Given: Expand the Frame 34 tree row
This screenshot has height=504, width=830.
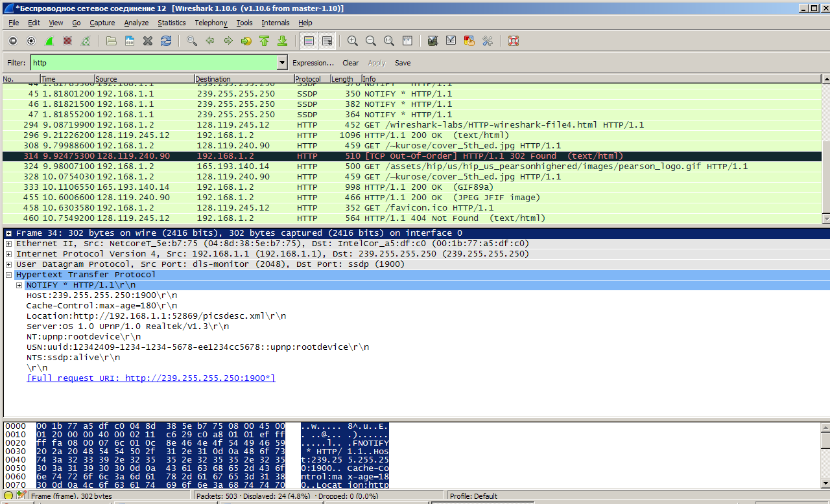Looking at the screenshot, I should tap(8, 233).
